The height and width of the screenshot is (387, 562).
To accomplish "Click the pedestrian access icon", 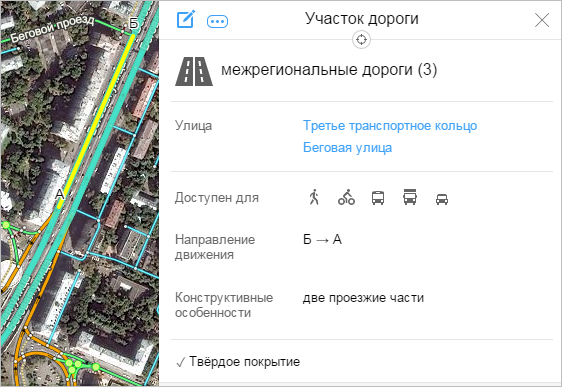I will click(x=314, y=197).
